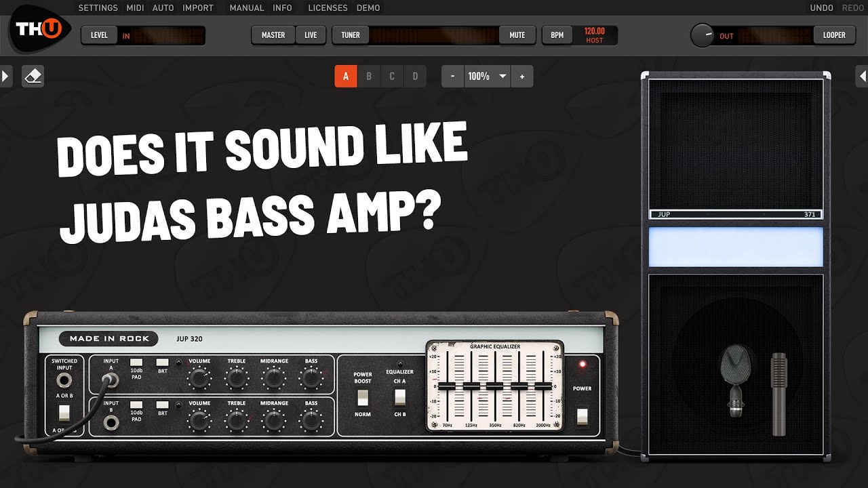
Task: Toggle the MUTE button
Action: click(517, 35)
